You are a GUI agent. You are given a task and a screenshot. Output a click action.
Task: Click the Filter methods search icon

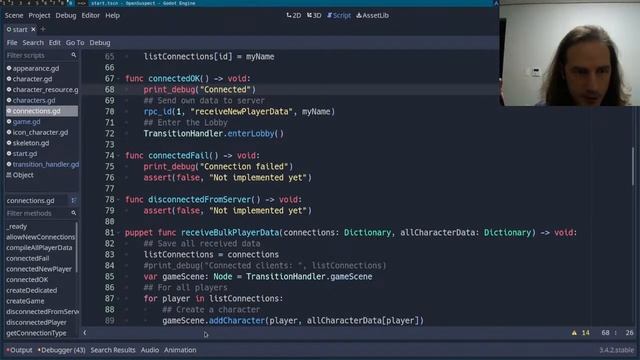[74, 213]
